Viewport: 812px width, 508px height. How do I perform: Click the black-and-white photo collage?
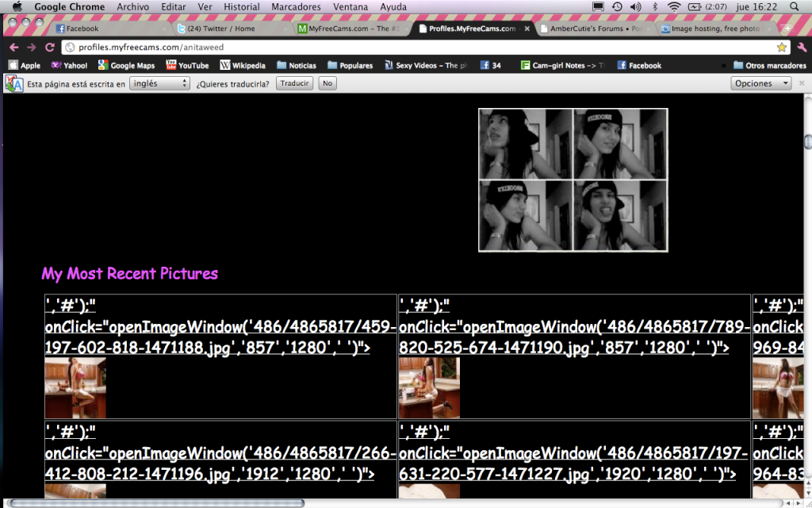coord(573,180)
